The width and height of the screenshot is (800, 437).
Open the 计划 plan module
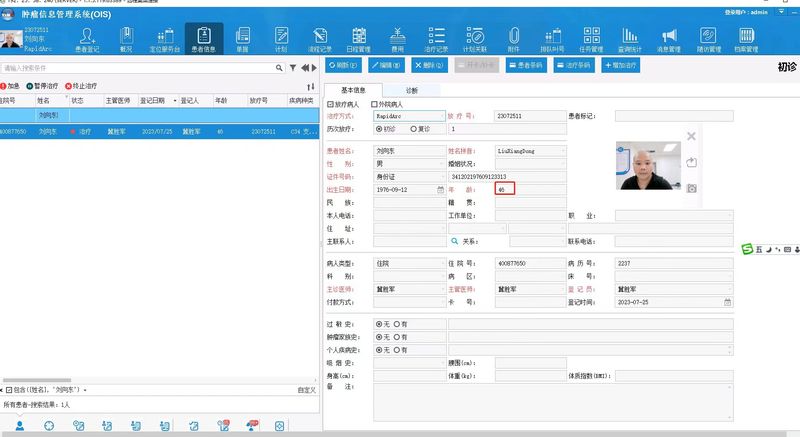pos(281,40)
